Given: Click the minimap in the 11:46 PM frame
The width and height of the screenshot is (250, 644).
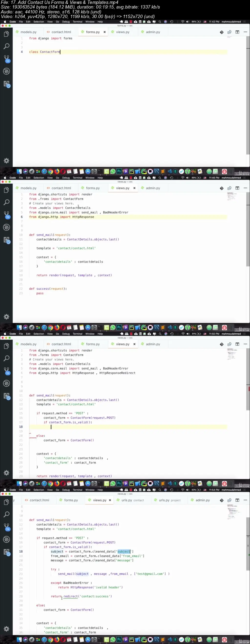Looking at the screenshot, I should click(232, 197).
